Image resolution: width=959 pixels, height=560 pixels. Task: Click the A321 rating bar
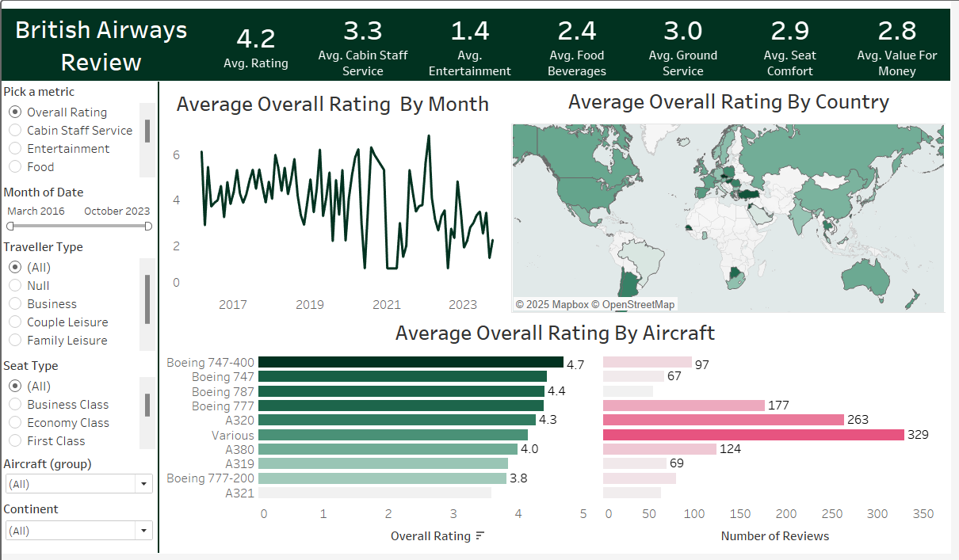pos(375,493)
